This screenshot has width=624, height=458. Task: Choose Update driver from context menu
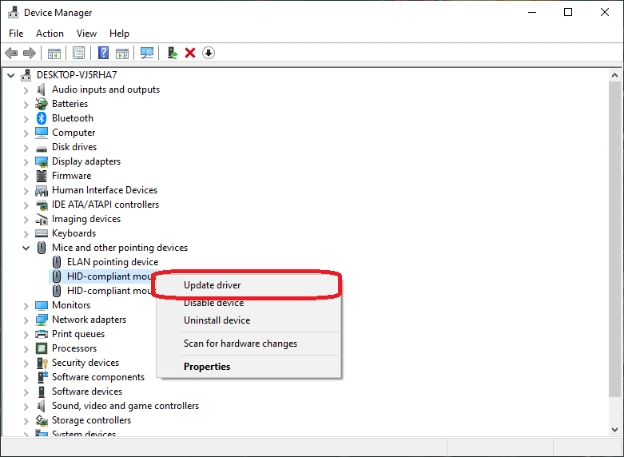(212, 285)
